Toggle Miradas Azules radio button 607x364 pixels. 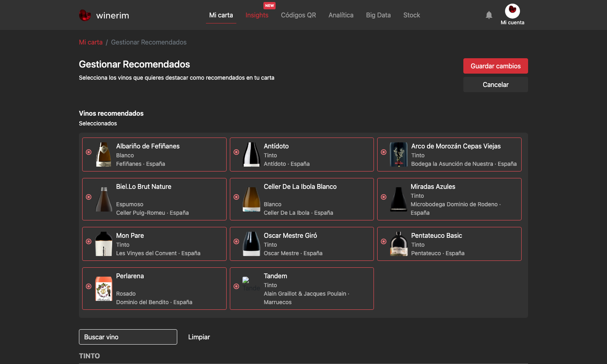[384, 197]
